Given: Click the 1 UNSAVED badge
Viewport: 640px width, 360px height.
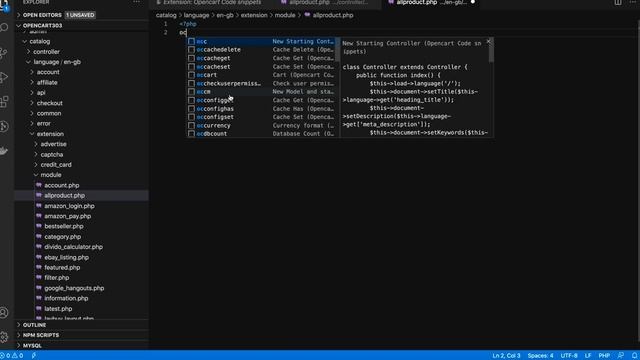Looking at the screenshot, I should pos(80,15).
